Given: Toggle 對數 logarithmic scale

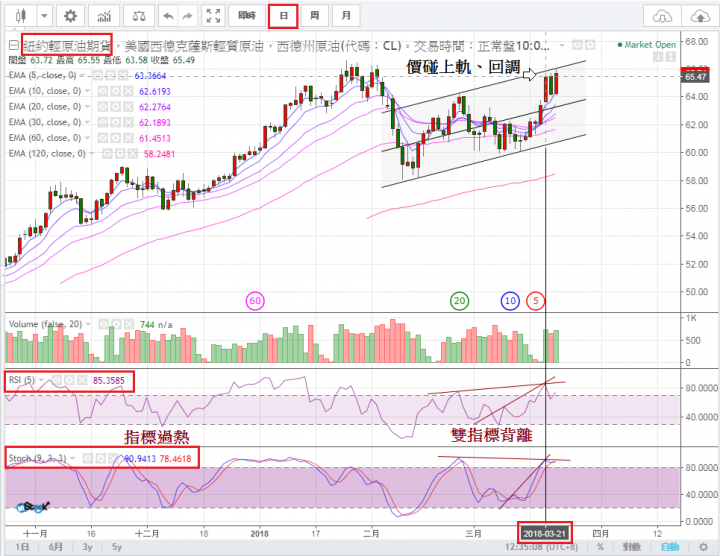Looking at the screenshot, I should pos(632,547).
